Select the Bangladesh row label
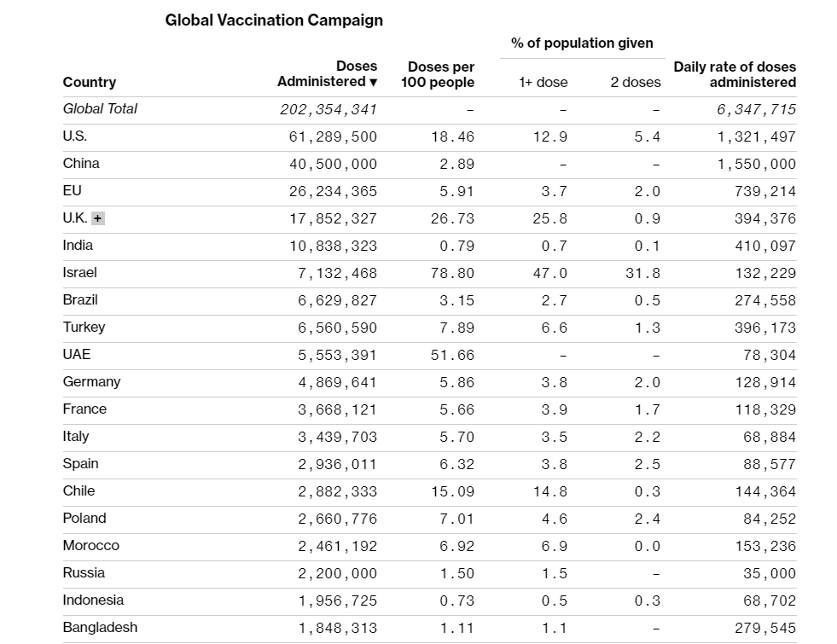 point(100,628)
